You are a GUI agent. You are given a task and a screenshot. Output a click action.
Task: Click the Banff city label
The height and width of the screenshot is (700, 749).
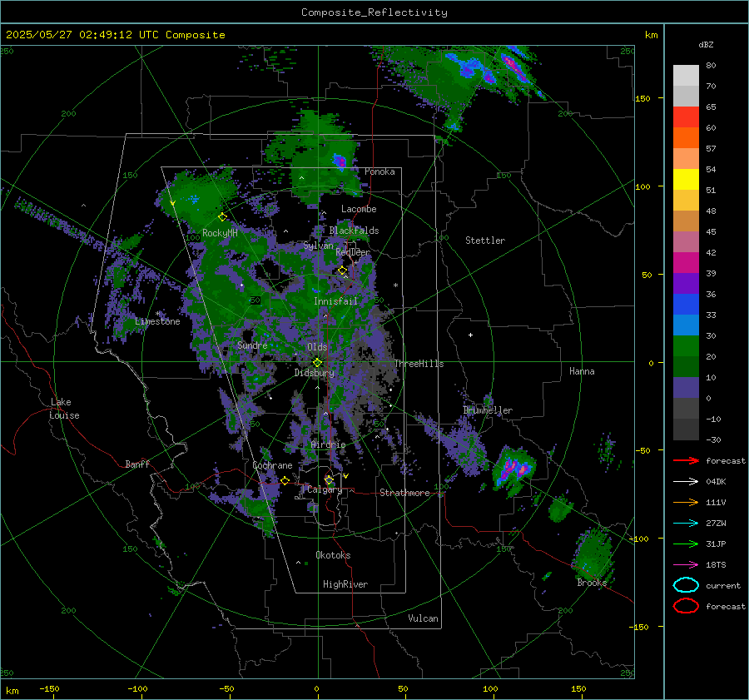coord(137,464)
